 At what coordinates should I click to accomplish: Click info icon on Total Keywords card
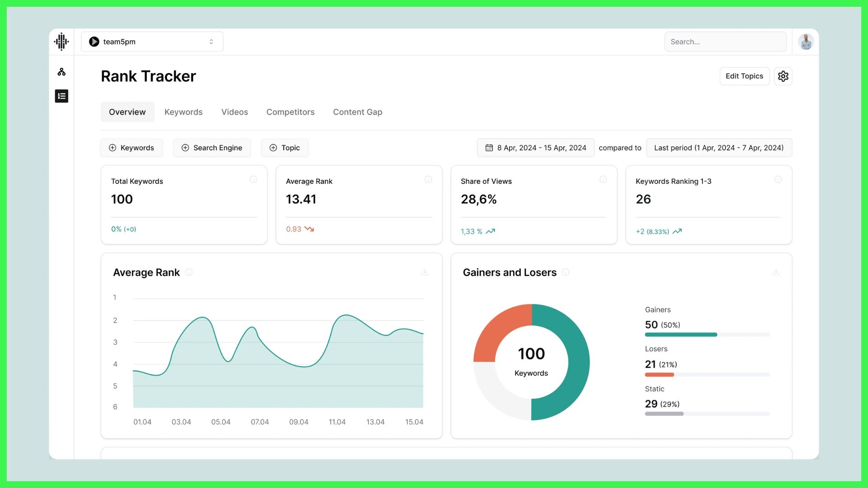pyautogui.click(x=253, y=179)
